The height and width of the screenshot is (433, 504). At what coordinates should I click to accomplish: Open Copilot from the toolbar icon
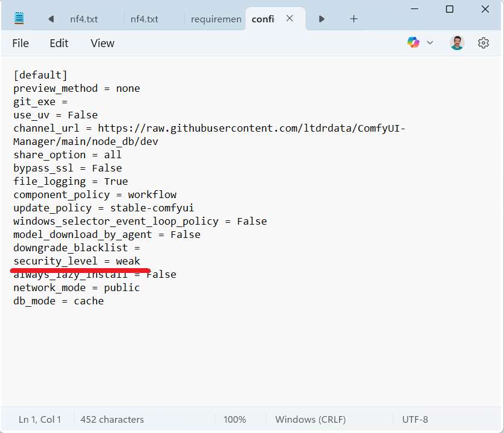[x=413, y=43]
